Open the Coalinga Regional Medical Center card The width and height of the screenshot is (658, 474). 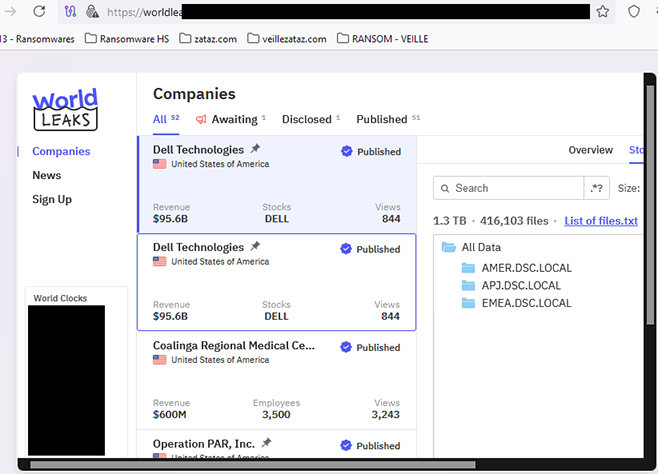(x=277, y=380)
